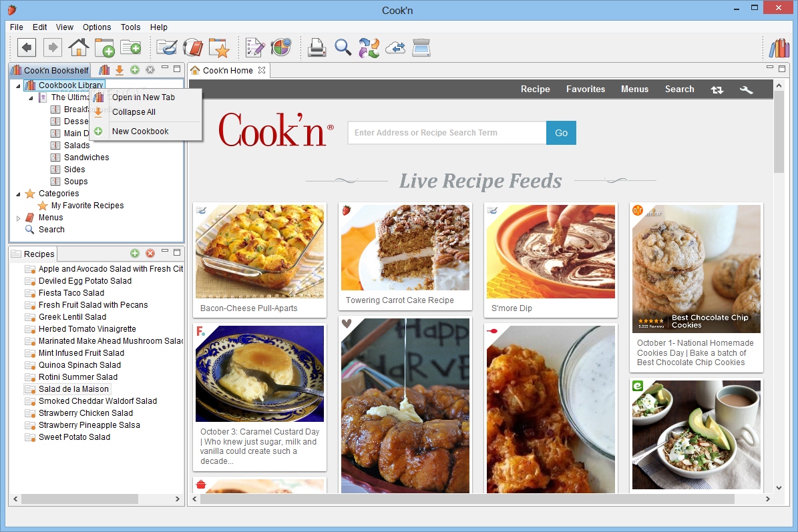Click the gray remove button in Bookshelf header
Image resolution: width=798 pixels, height=532 pixels.
tap(150, 69)
